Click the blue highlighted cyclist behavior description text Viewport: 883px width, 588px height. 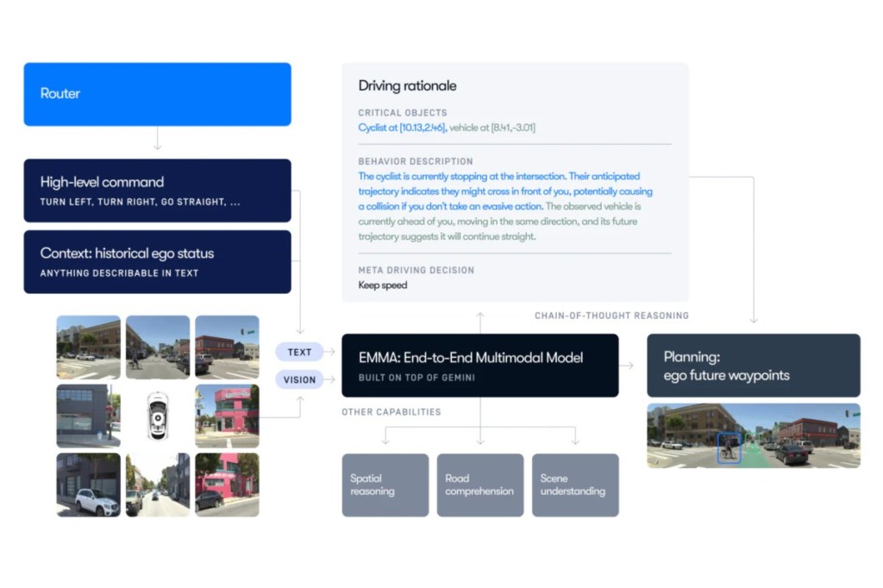(x=504, y=191)
